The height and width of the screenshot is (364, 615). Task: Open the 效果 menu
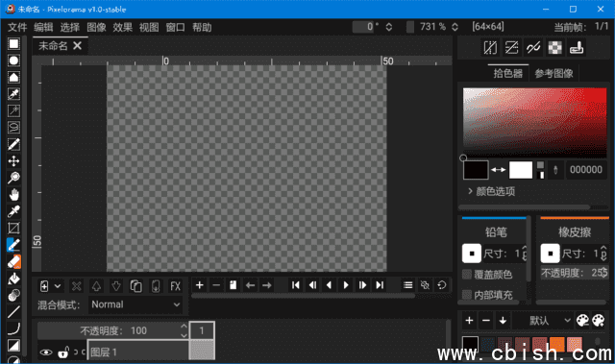coord(123,27)
